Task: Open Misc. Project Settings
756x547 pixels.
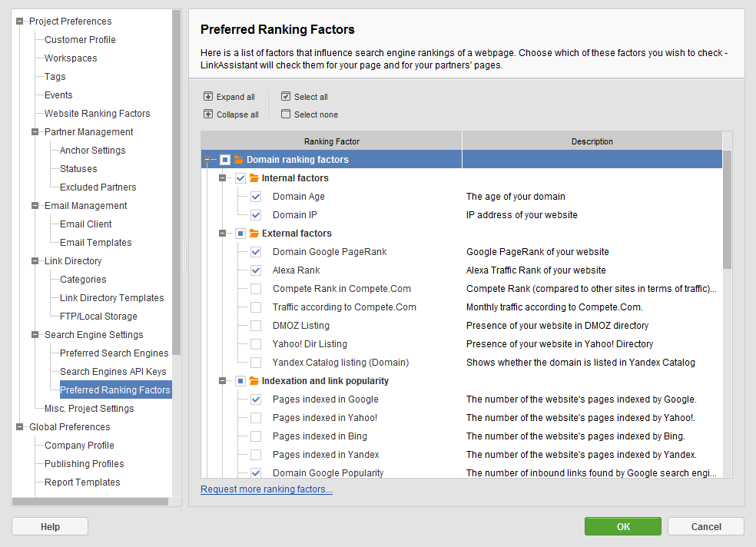Action: (x=89, y=408)
